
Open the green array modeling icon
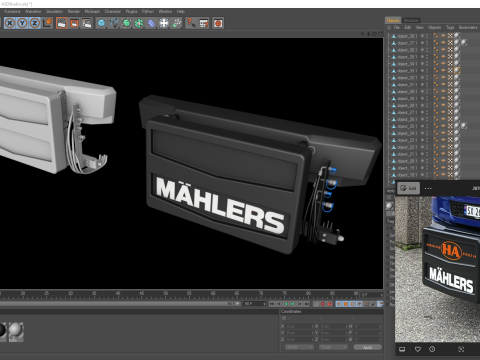pos(139,23)
